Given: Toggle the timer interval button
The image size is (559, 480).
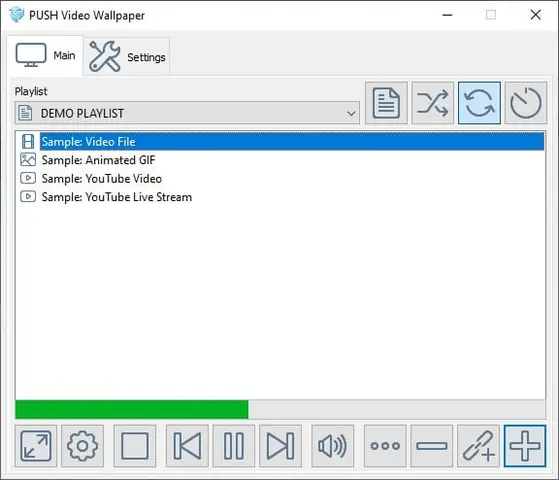Looking at the screenshot, I should pyautogui.click(x=526, y=103).
